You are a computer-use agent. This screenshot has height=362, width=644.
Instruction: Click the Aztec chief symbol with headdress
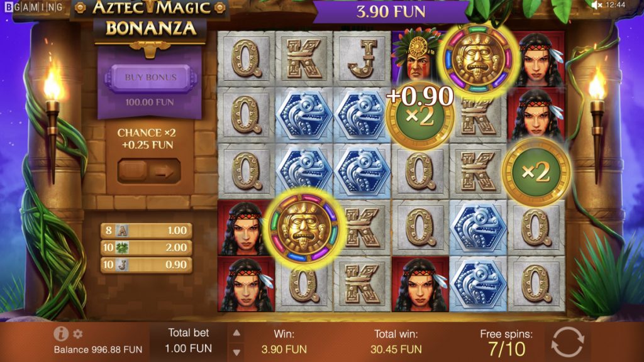pos(417,57)
